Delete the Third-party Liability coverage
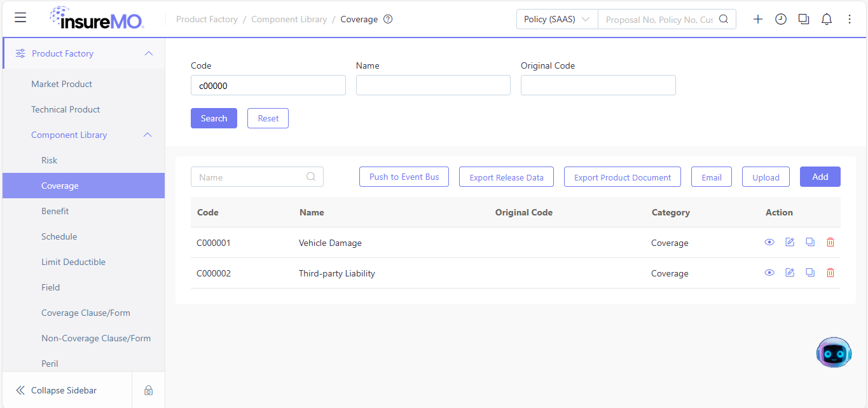Image resolution: width=868 pixels, height=408 pixels. [830, 273]
